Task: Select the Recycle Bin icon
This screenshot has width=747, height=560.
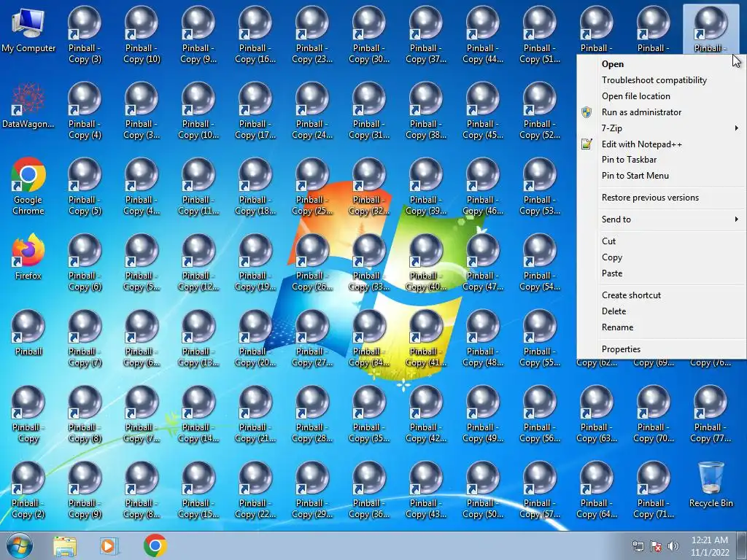Action: pos(711,484)
